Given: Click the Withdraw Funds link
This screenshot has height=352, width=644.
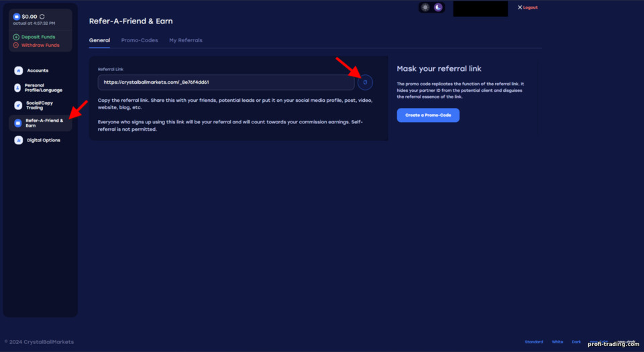Looking at the screenshot, I should [40, 45].
